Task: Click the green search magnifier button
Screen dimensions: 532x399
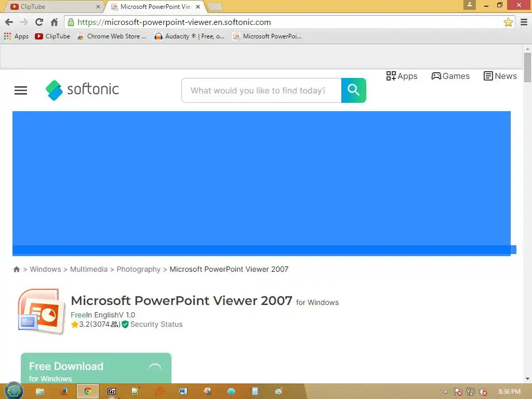Action: [353, 90]
